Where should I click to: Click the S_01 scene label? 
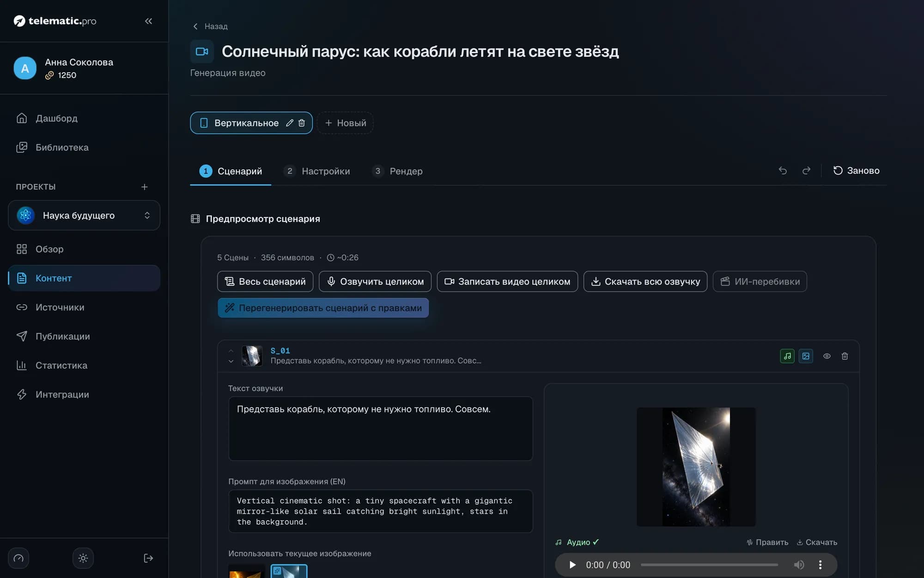click(x=280, y=351)
